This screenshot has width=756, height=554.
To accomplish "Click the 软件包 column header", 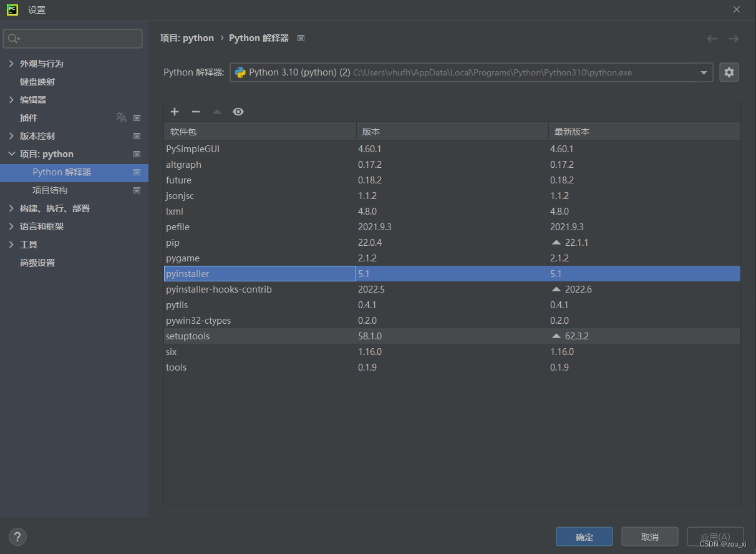I will click(260, 132).
